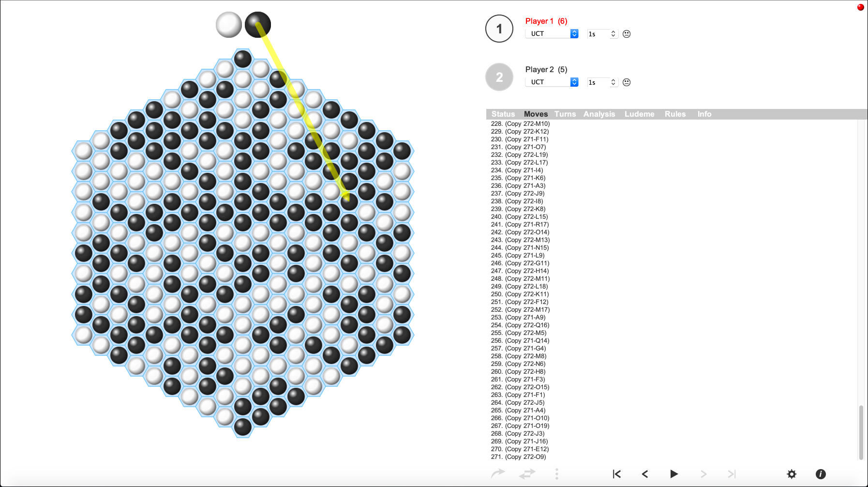The image size is (868, 487).
Task: Step back one move
Action: click(x=645, y=474)
